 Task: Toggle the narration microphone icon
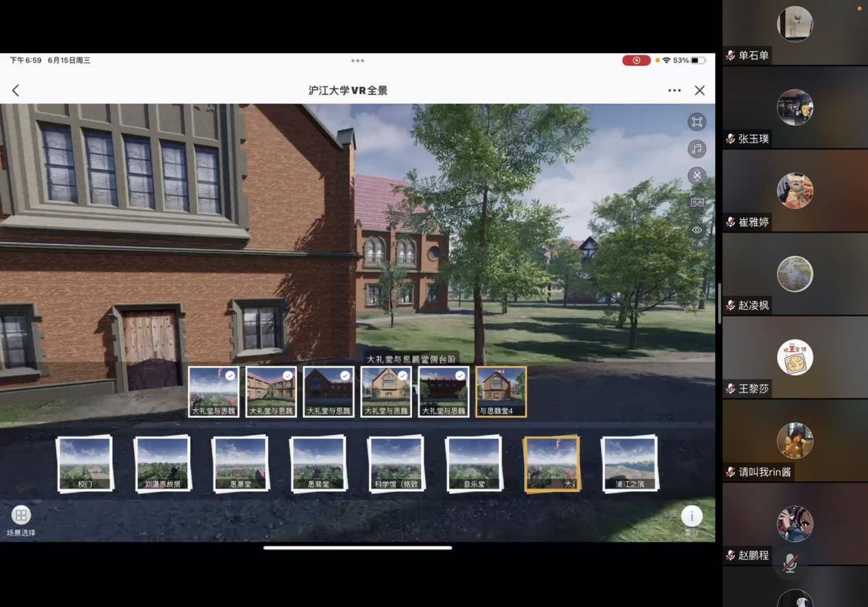697,175
